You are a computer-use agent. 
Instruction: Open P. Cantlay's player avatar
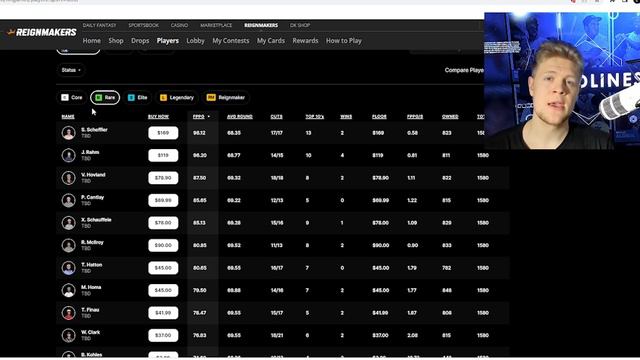(69, 200)
